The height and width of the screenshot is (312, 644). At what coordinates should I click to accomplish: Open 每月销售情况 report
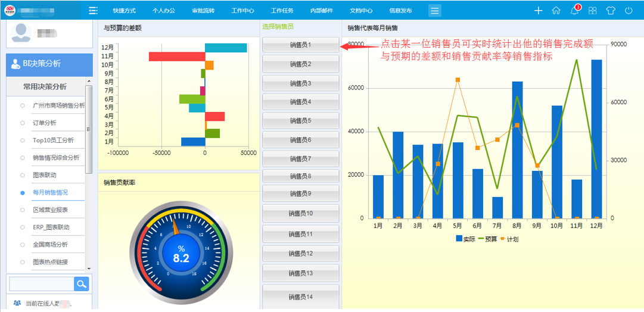pos(51,192)
